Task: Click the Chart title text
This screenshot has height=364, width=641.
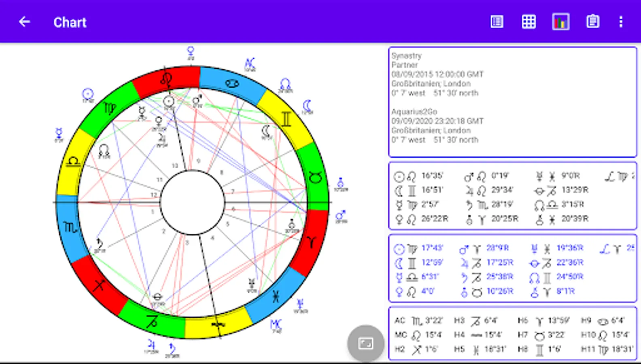Action: tap(70, 22)
